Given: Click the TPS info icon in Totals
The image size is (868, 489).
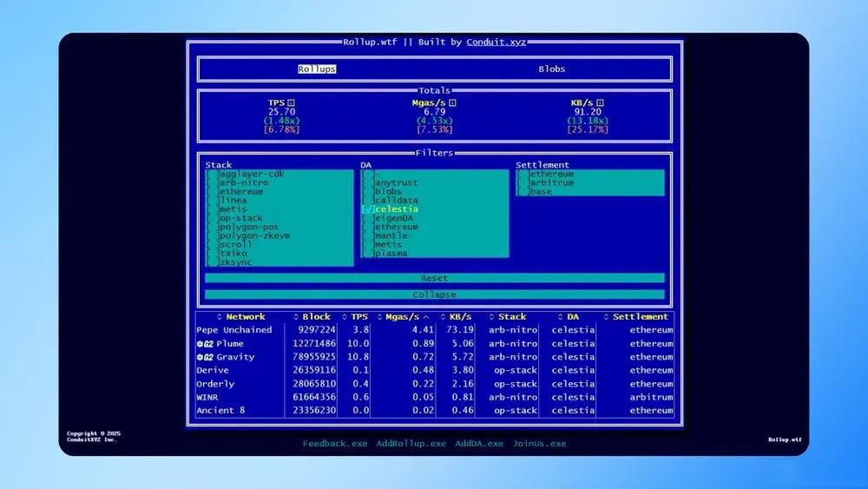Looking at the screenshot, I should tap(291, 103).
